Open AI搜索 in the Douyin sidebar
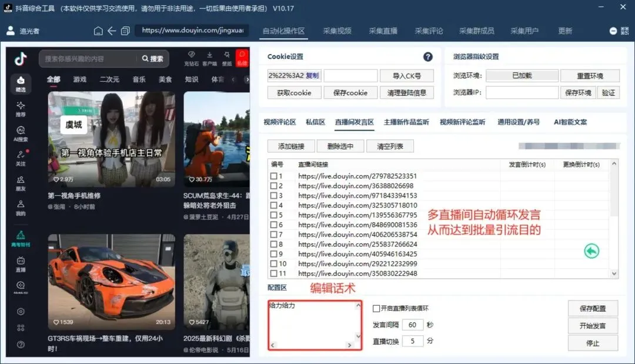The width and height of the screenshot is (635, 364). 21,134
